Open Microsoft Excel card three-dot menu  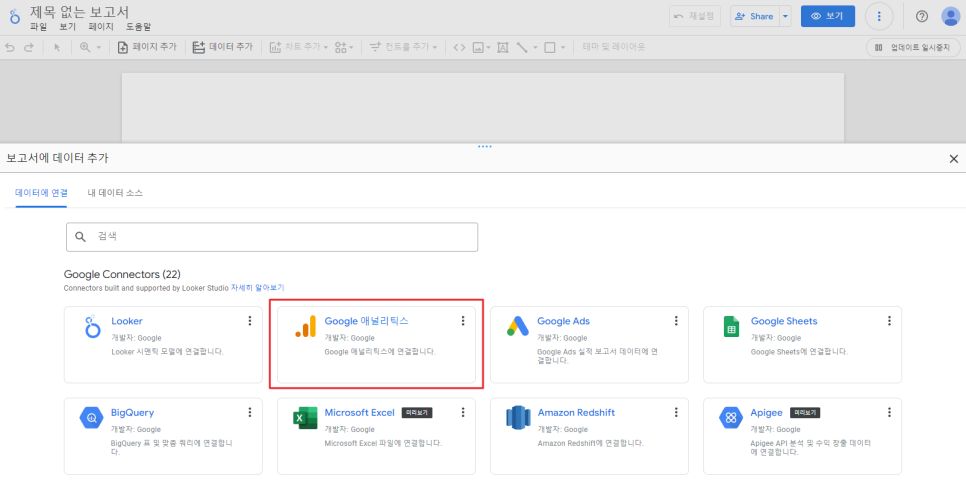coord(463,412)
